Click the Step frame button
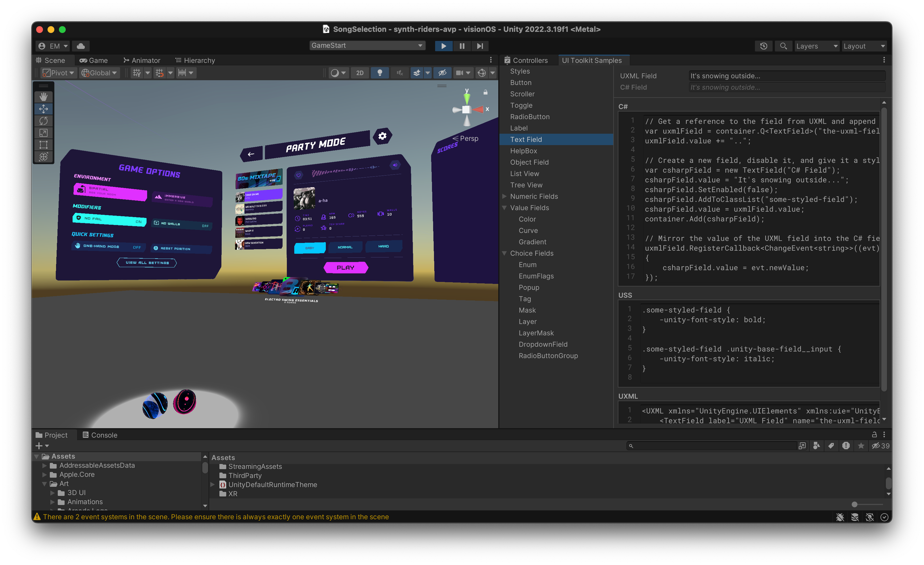 [x=480, y=46]
